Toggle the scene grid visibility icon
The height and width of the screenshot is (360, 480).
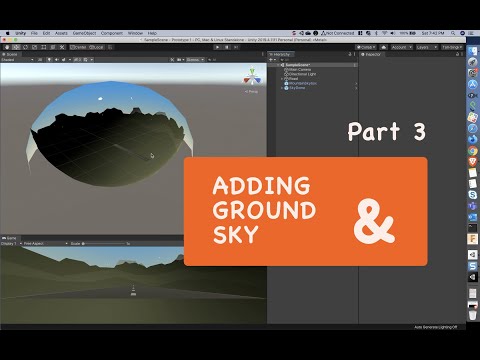tap(86, 60)
